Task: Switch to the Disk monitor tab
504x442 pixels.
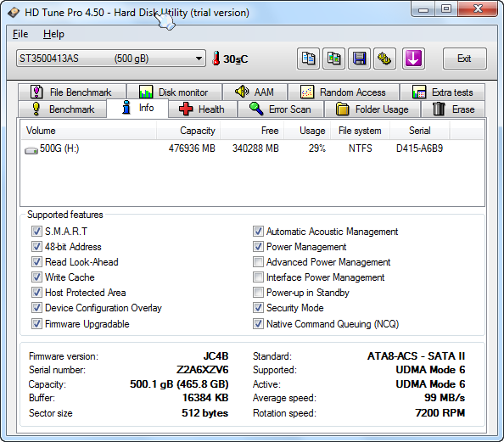Action: click(174, 92)
